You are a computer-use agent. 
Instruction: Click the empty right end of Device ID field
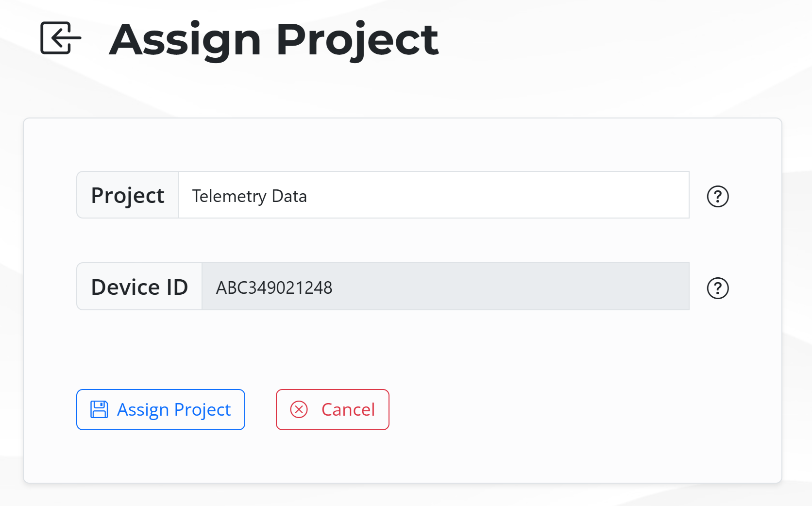click(x=631, y=287)
